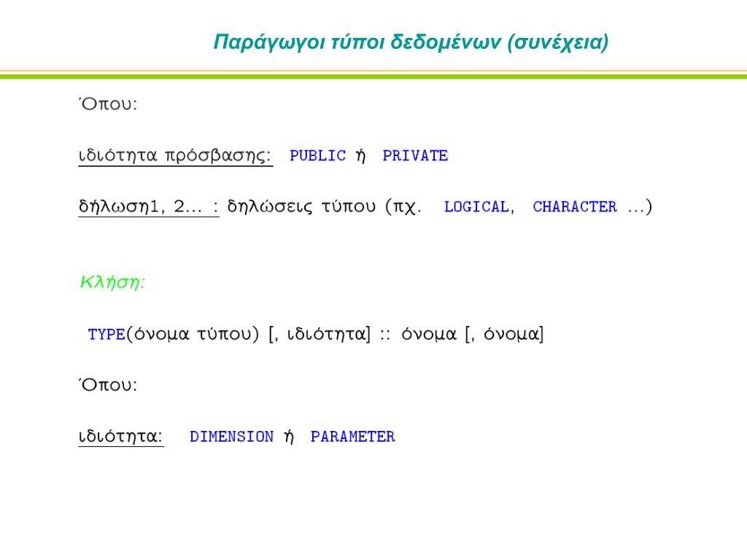This screenshot has height=560, width=747.
Task: Click '(όνομα τύπου)' after TYPE
Action: pyautogui.click(x=193, y=334)
